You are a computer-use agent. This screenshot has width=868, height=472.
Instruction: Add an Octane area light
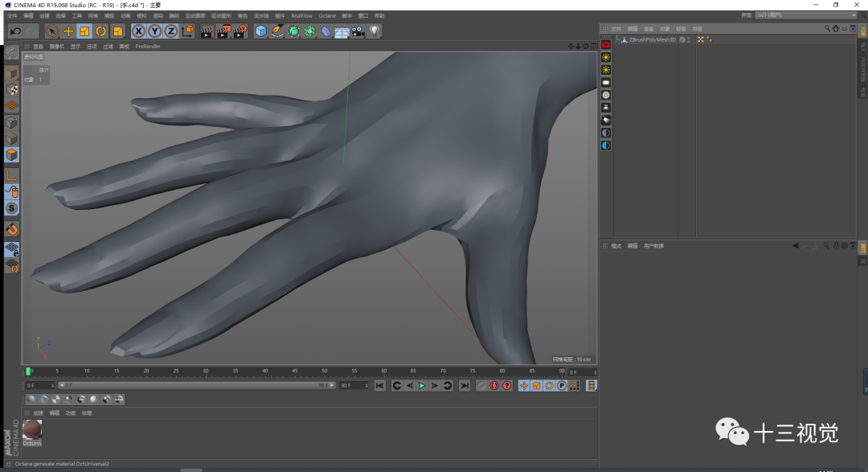click(606, 83)
